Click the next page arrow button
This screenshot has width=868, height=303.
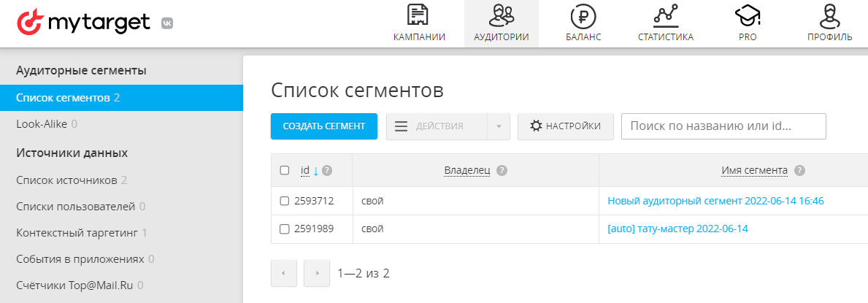tap(318, 273)
